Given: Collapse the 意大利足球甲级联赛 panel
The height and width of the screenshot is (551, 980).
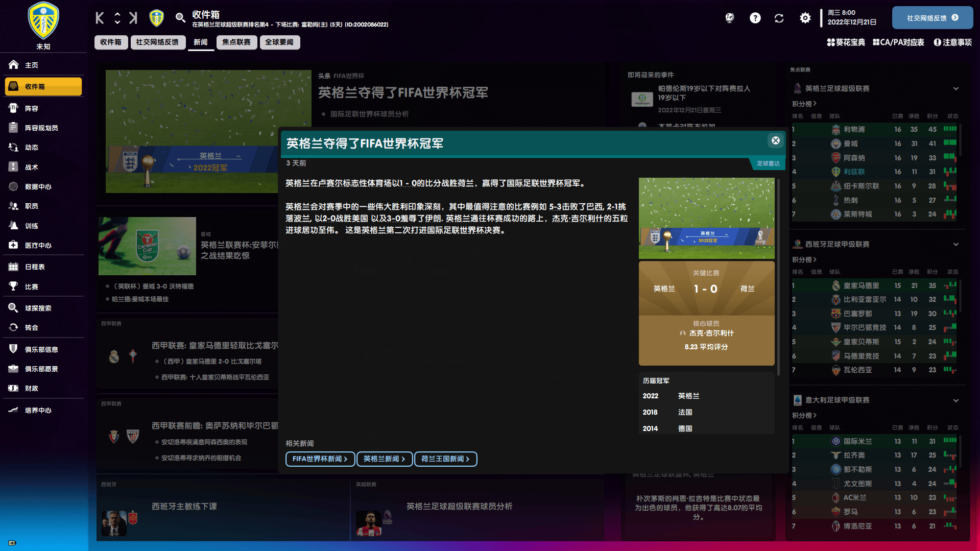Looking at the screenshot, I should [x=955, y=400].
